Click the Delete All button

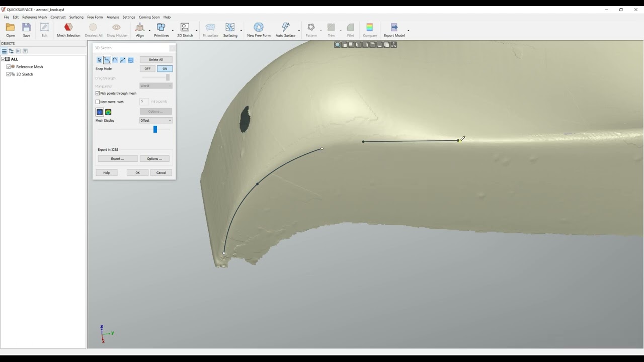click(156, 60)
